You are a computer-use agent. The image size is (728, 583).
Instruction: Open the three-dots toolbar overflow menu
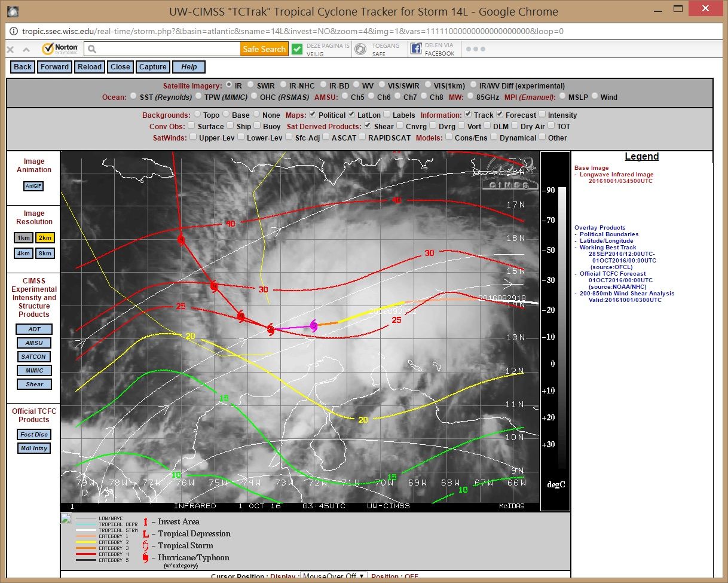[475, 49]
